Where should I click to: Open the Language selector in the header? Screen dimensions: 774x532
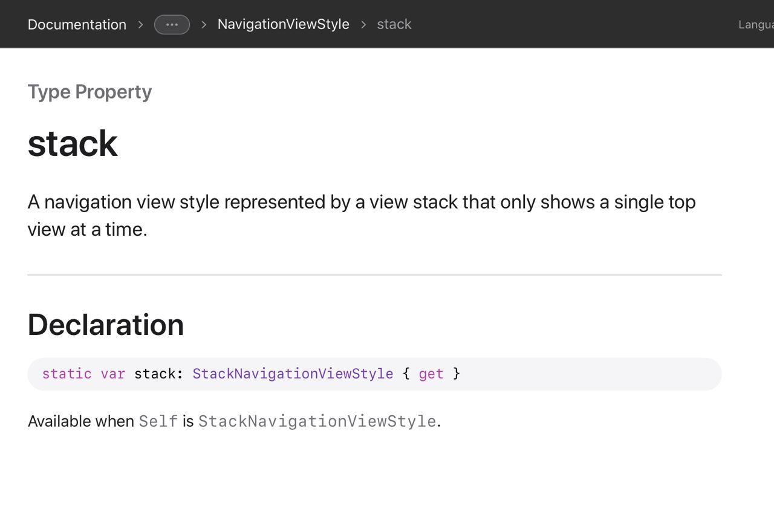pos(756,25)
